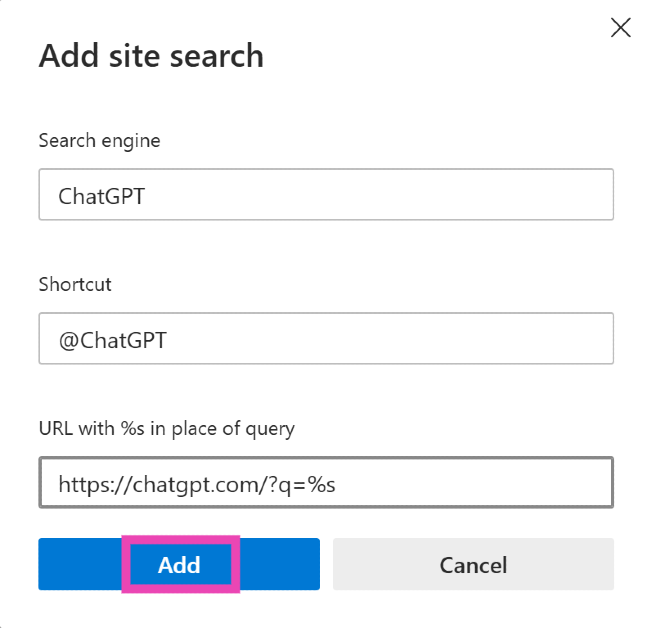The image size is (647, 628).
Task: Place cursor in the @ChatGPT shortcut text
Action: (111, 340)
